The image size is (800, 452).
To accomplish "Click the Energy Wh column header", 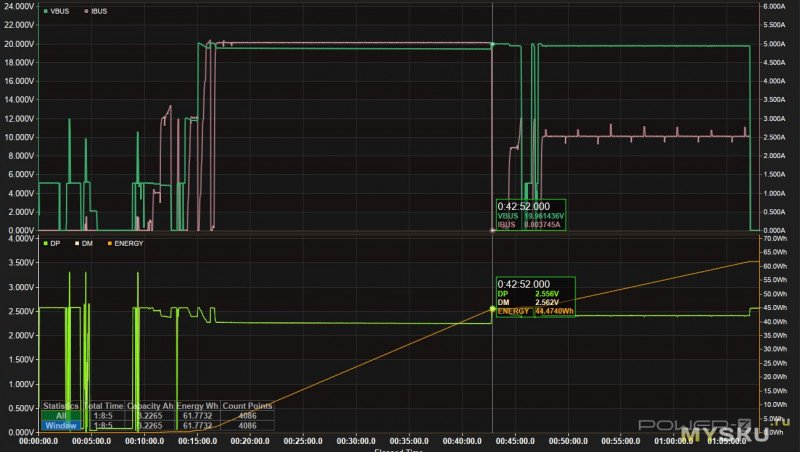I will tap(199, 406).
